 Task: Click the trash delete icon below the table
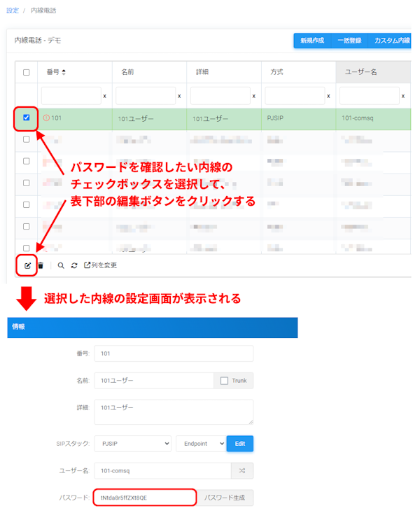(x=41, y=265)
